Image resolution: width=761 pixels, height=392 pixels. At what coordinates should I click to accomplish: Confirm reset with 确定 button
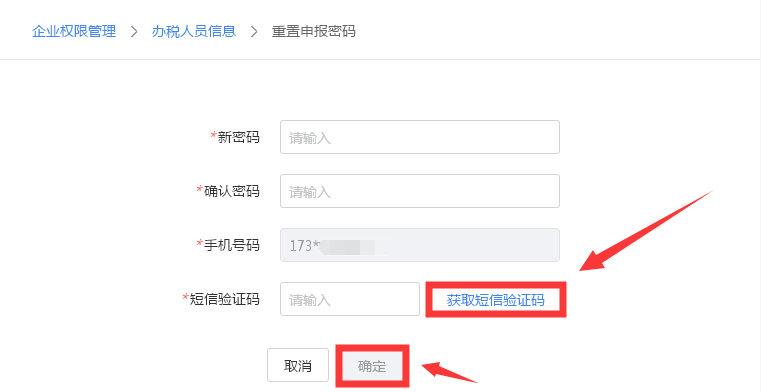pos(372,366)
